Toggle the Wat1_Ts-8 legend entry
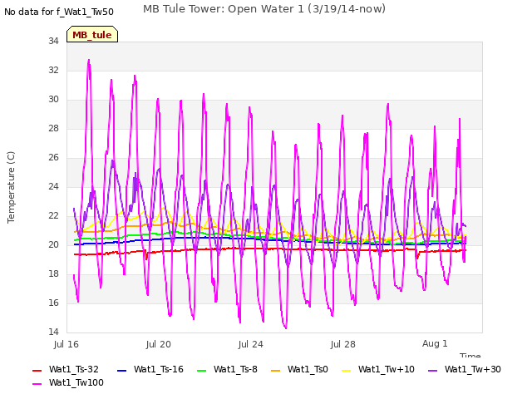 click(x=227, y=369)
